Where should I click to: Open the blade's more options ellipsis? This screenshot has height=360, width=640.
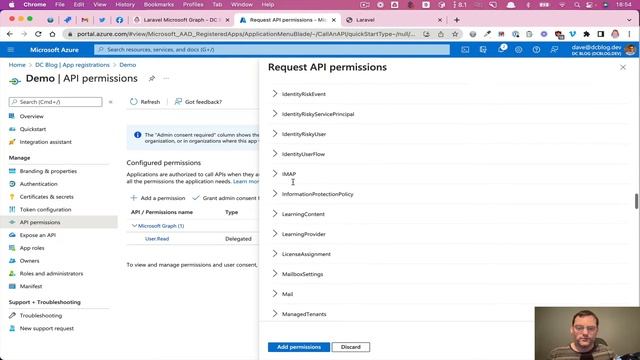click(x=166, y=78)
